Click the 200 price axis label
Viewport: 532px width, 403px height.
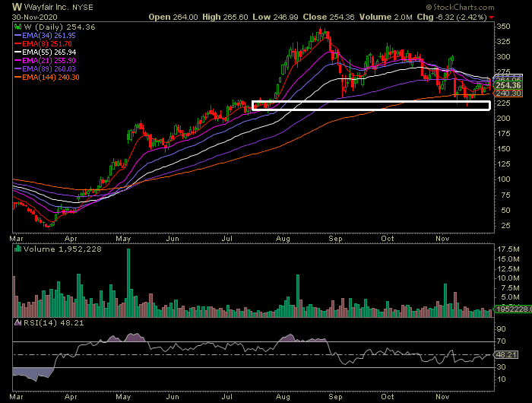click(503, 118)
